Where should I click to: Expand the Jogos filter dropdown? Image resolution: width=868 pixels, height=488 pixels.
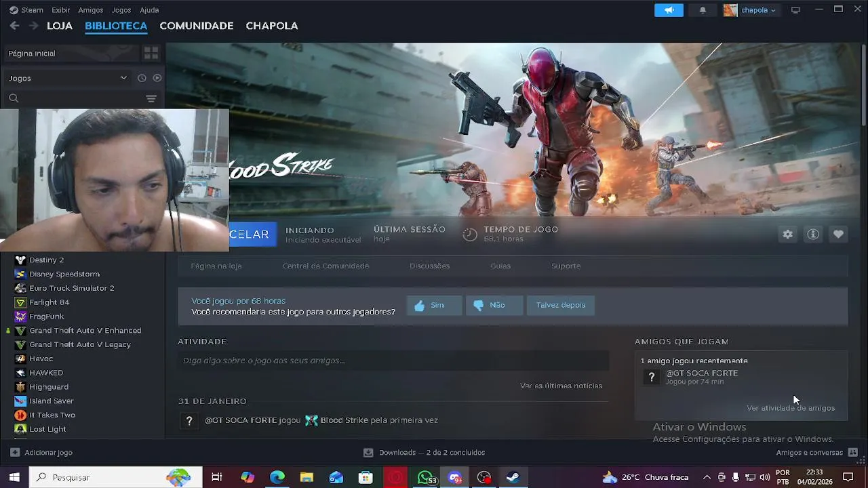click(68, 78)
